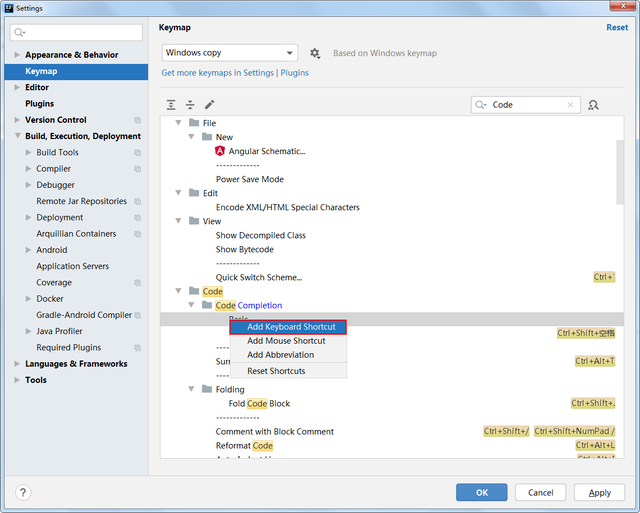Expand the Editor settings node
The image size is (640, 513).
pyautogui.click(x=17, y=87)
